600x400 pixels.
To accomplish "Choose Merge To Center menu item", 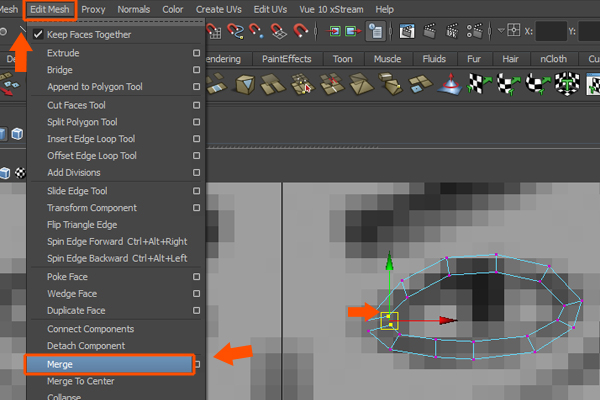I will [x=116, y=381].
